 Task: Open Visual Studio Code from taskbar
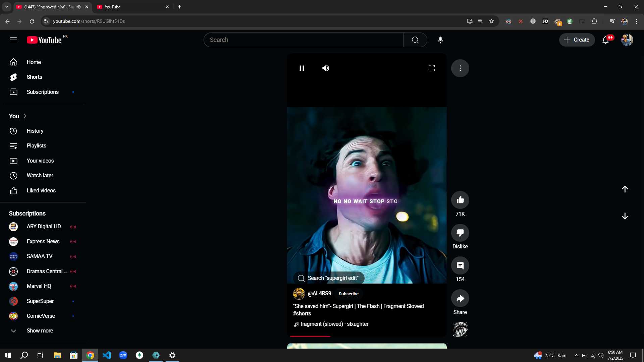point(107,355)
